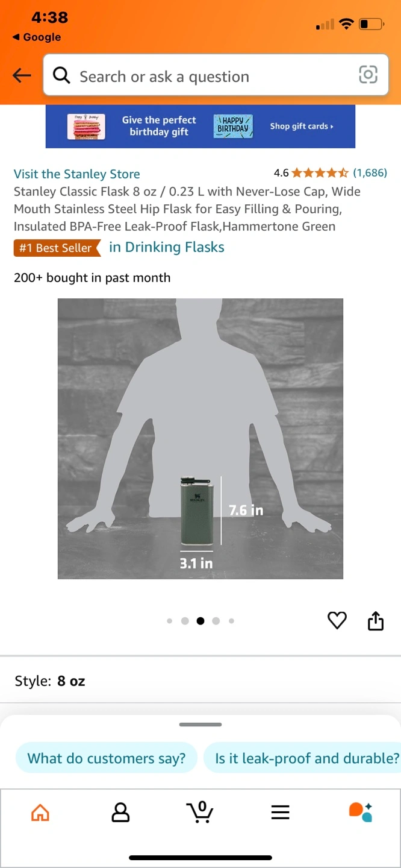Open camera lens search icon
401x868 pixels.
pyautogui.click(x=368, y=75)
